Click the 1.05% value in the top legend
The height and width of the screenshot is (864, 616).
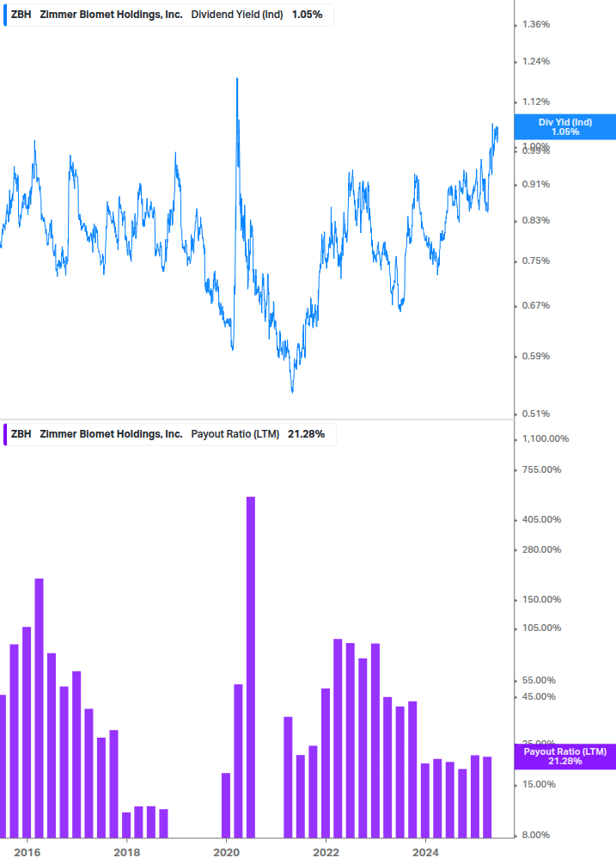point(308,15)
